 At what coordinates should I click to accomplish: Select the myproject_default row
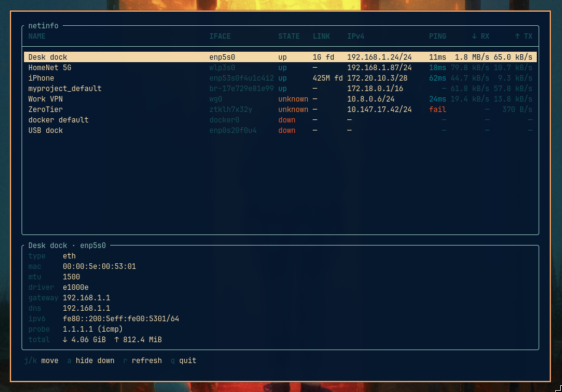click(x=280, y=88)
